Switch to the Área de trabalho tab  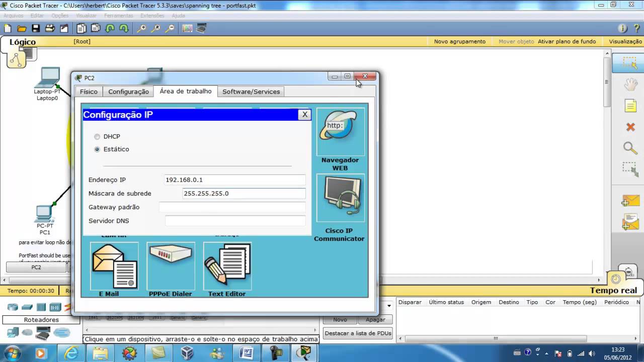click(x=186, y=91)
